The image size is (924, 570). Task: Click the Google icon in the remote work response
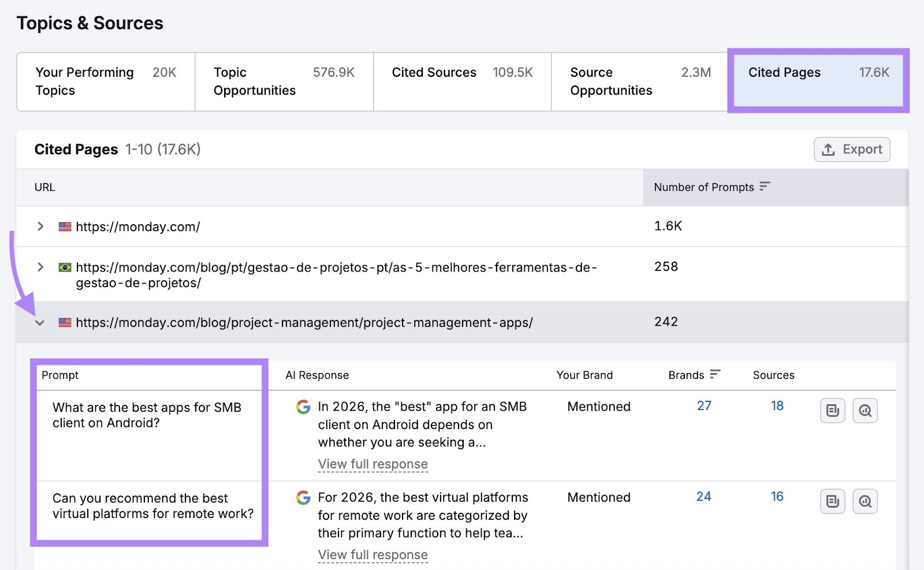click(x=303, y=498)
